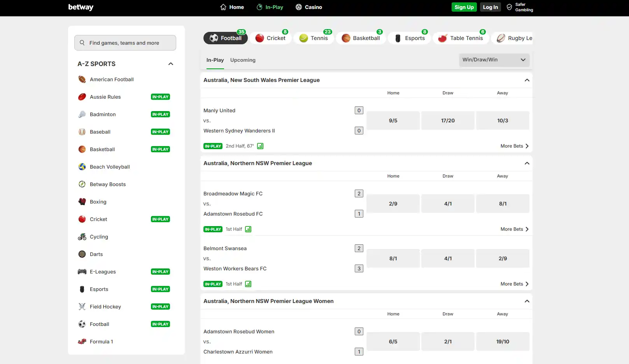Open stats icon for Broadmeadow Magic match
629x364 pixels.
click(x=248, y=229)
